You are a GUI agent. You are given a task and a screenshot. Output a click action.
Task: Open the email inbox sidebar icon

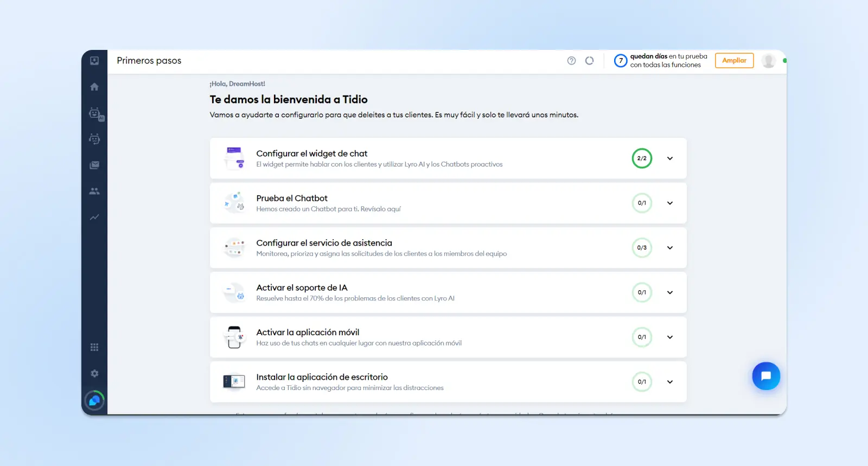pyautogui.click(x=94, y=165)
